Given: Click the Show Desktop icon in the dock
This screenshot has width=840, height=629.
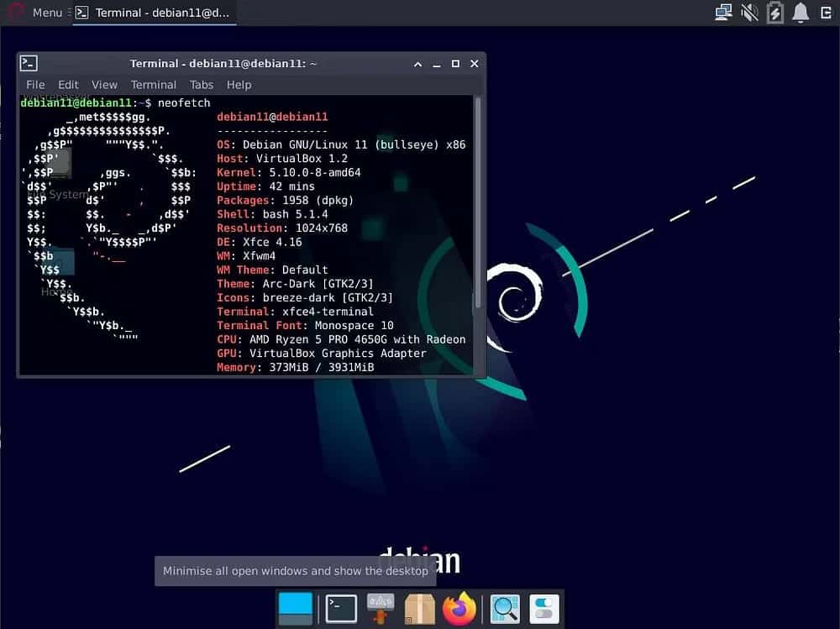Looking at the screenshot, I should point(295,609).
